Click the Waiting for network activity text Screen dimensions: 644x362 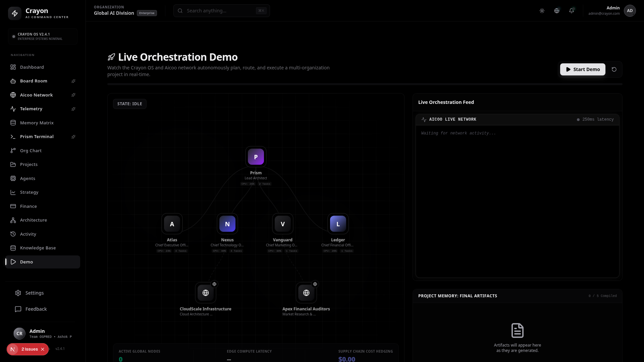459,133
